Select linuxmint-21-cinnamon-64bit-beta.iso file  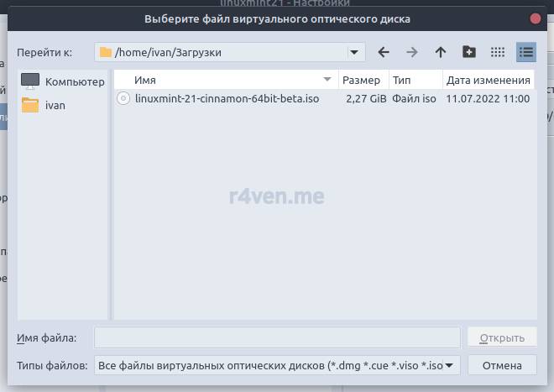click(x=227, y=98)
